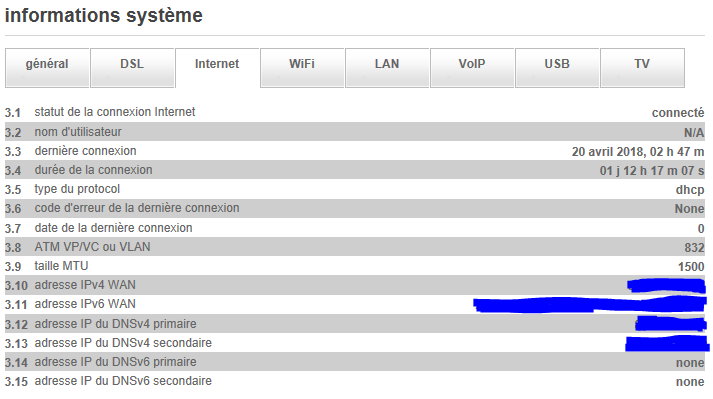Click the informations système heading

(104, 16)
